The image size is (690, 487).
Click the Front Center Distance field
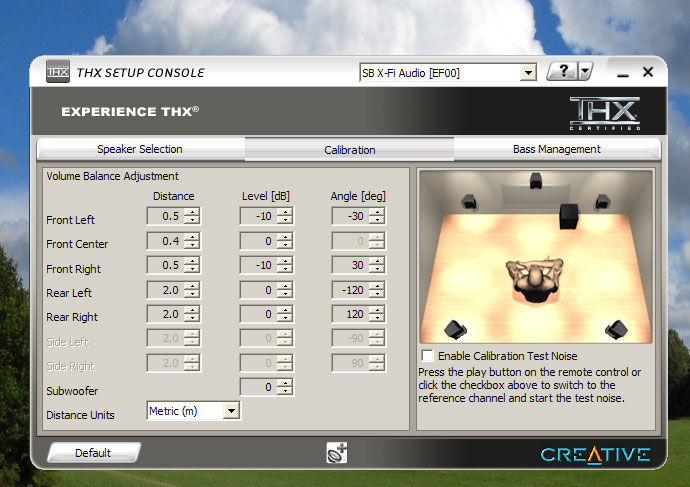point(165,241)
